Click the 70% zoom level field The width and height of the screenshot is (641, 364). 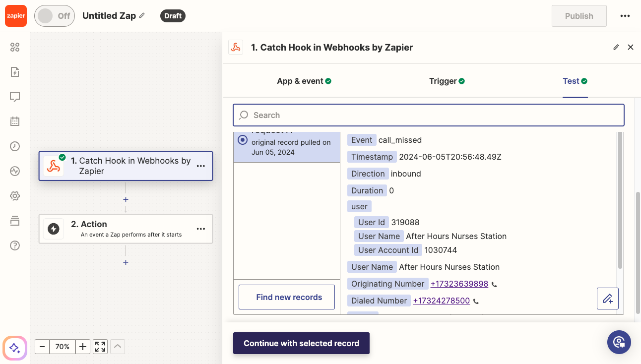pos(63,347)
